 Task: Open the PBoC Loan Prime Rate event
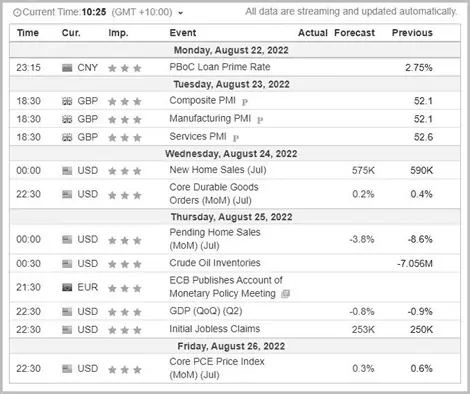(220, 67)
